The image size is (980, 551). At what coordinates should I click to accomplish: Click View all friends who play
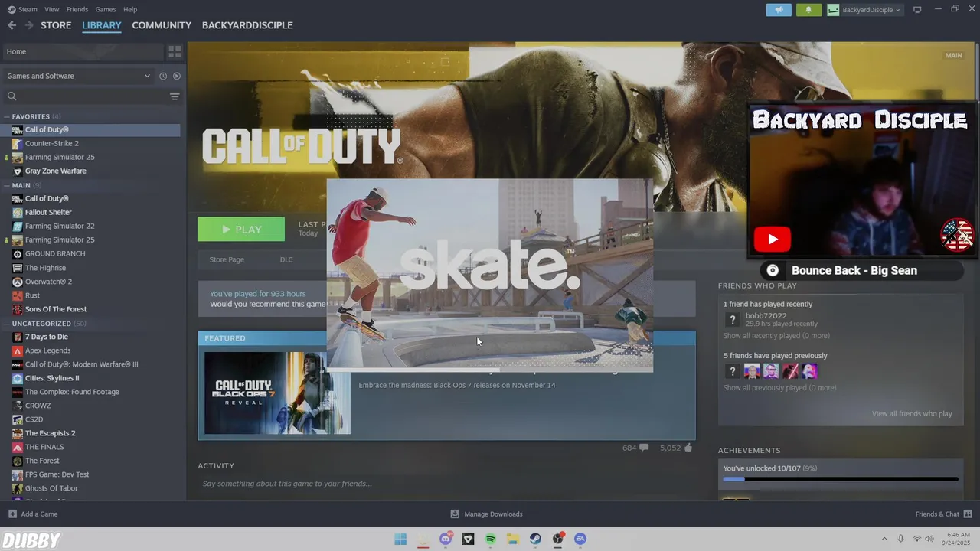coord(912,414)
